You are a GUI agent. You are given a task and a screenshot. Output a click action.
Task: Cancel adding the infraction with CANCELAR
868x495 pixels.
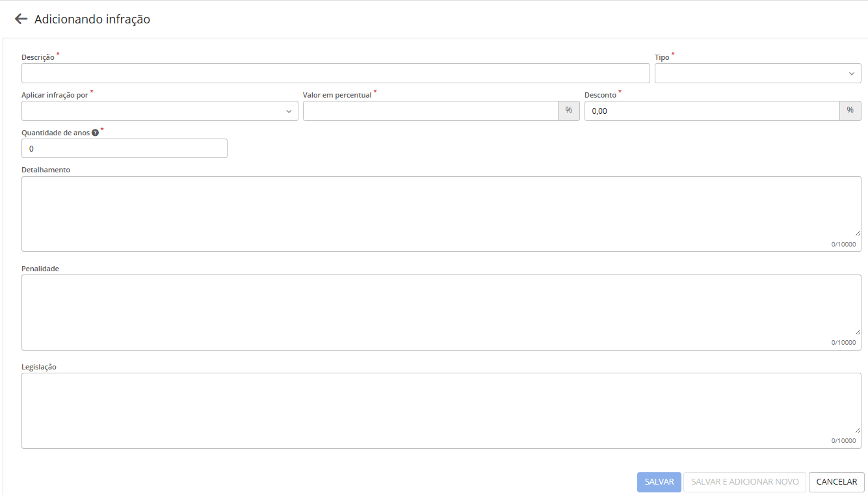[x=837, y=482]
